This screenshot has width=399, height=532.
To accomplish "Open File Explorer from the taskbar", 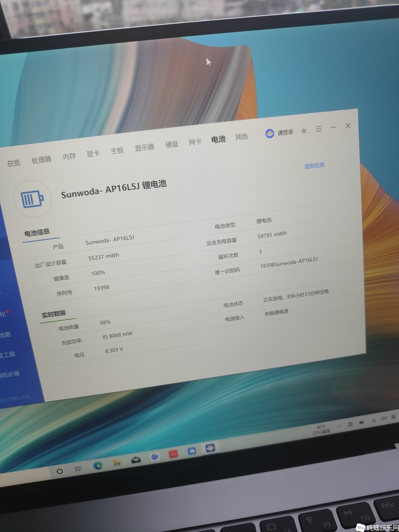I will [117, 463].
